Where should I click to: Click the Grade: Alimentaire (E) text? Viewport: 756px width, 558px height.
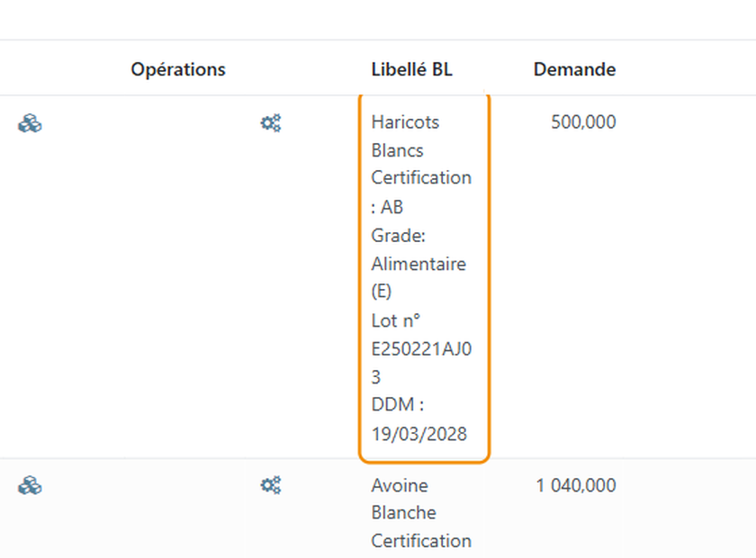[418, 264]
